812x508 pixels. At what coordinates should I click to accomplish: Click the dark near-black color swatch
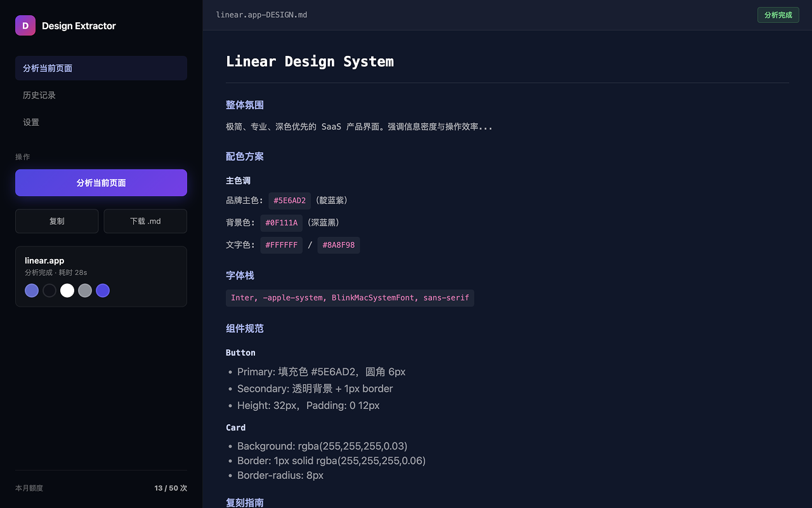pyautogui.click(x=49, y=291)
